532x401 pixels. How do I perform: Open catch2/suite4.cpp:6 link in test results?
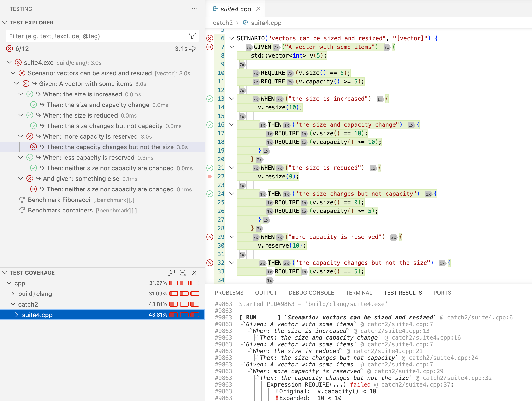click(x=479, y=317)
